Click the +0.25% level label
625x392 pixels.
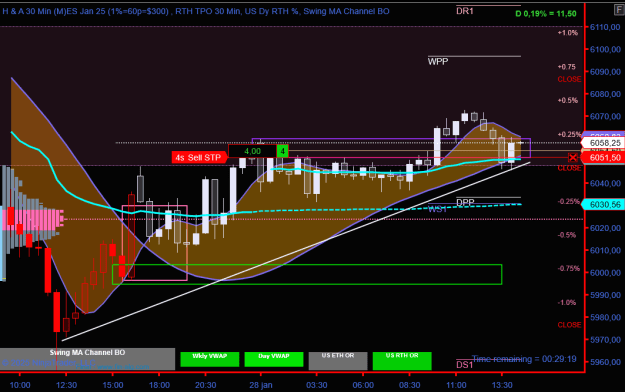569,134
